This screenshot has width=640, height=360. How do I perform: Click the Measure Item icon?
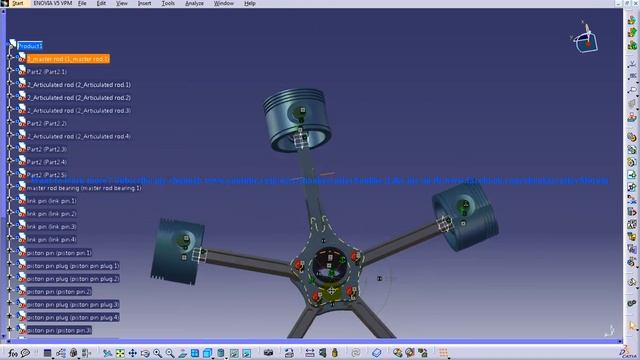(322, 353)
